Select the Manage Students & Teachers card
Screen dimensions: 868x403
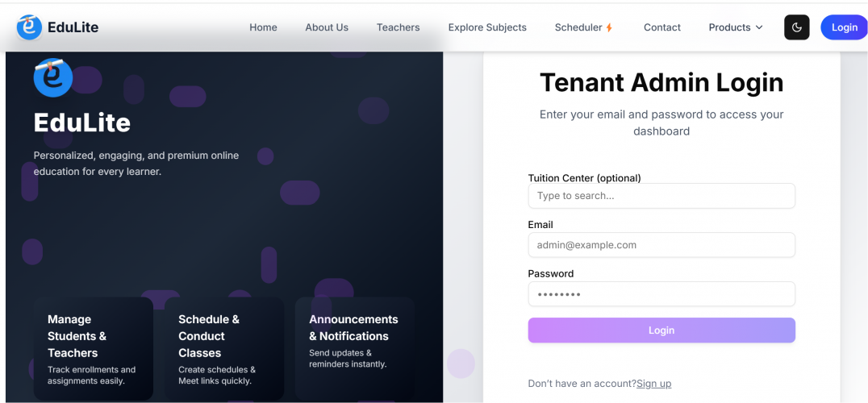94,348
